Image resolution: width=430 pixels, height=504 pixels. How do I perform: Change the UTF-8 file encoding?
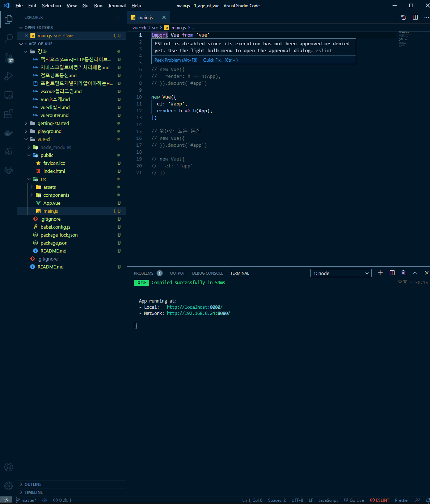[297, 500]
